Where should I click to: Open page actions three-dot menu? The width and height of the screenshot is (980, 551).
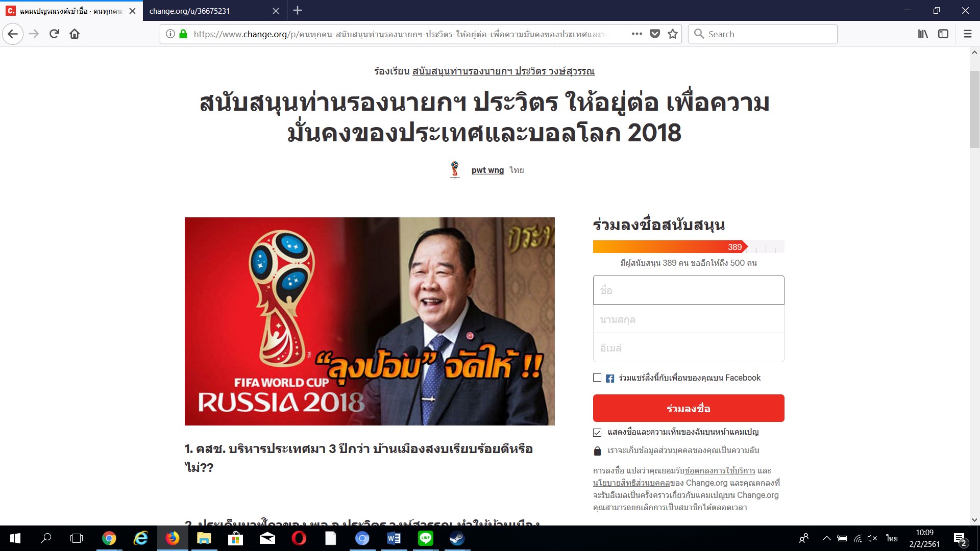(636, 34)
